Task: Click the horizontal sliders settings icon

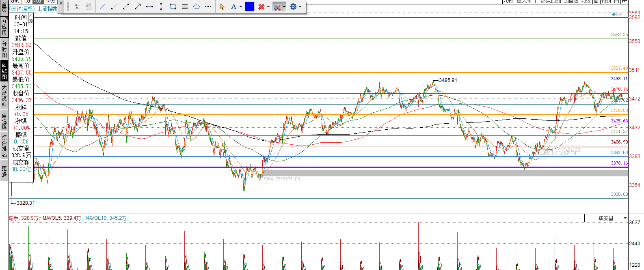Action: pyautogui.click(x=77, y=6)
